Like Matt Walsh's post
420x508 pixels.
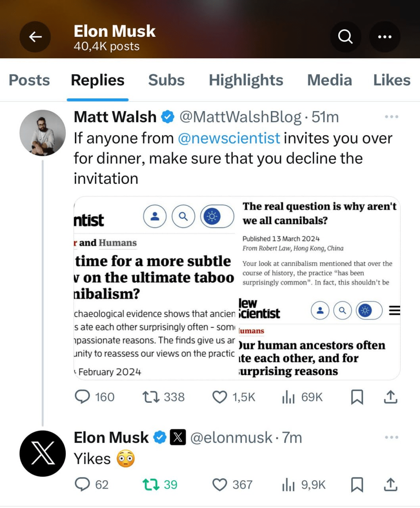[x=220, y=397]
